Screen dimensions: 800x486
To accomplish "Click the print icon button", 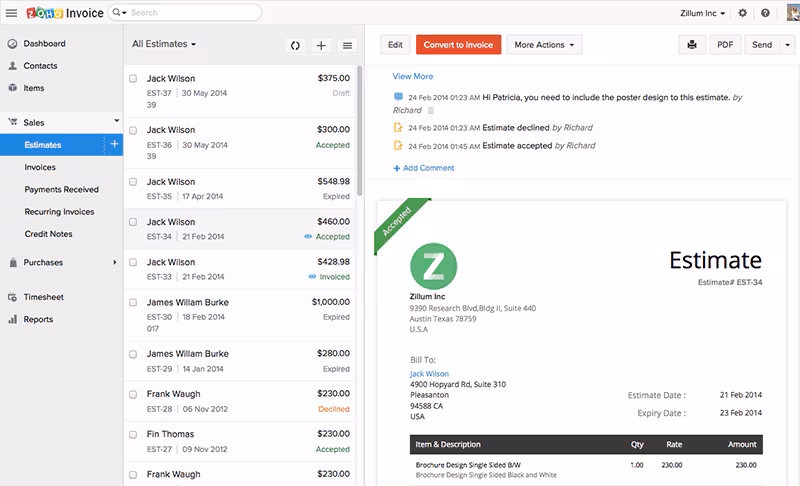I will tap(691, 45).
